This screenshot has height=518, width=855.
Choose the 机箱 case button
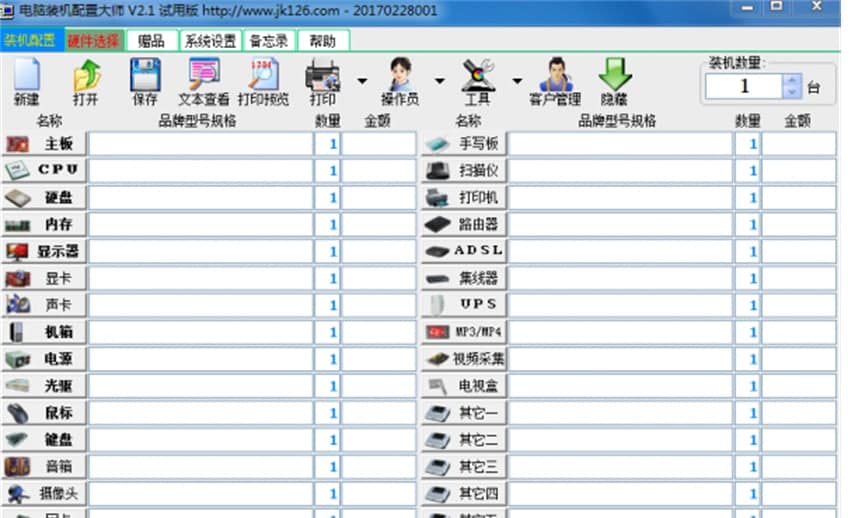coord(44,332)
